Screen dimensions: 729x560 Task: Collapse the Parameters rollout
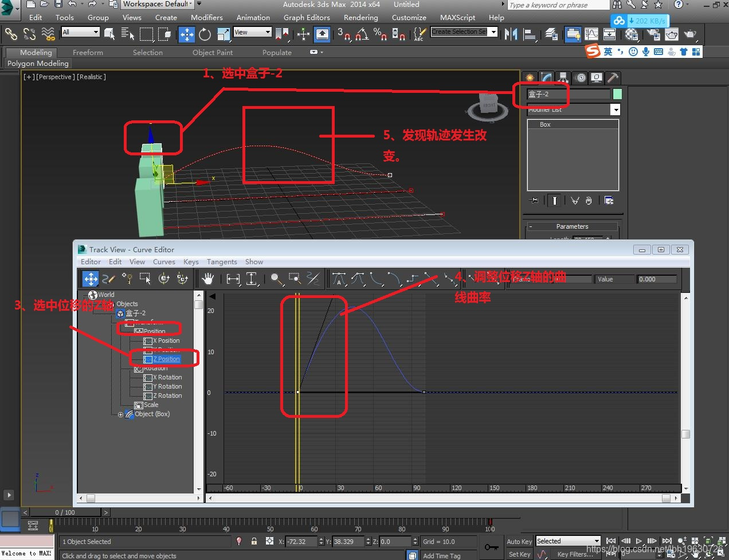[x=572, y=226]
